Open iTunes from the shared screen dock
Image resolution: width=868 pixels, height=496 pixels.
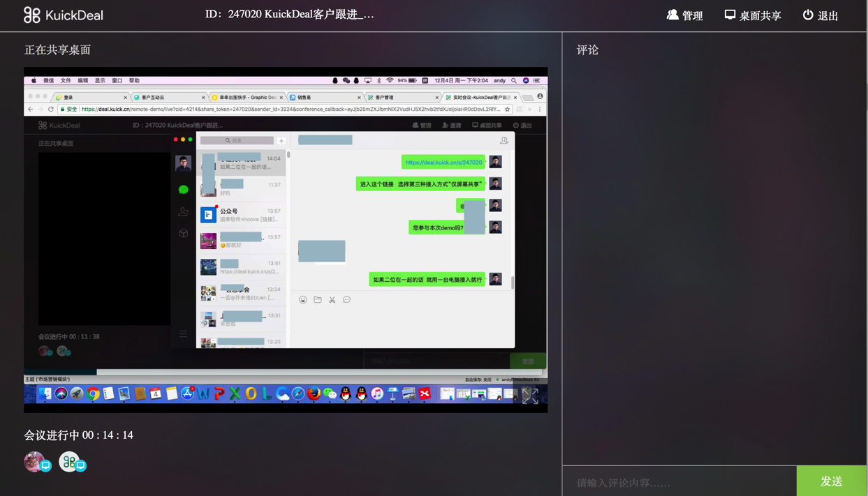coord(377,394)
